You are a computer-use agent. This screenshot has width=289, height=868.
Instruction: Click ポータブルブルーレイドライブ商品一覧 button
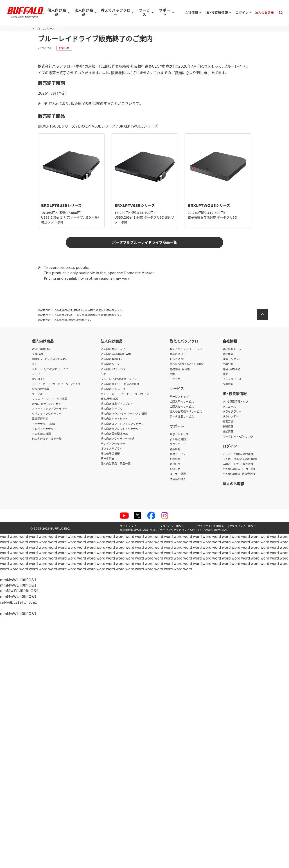pyautogui.click(x=144, y=243)
